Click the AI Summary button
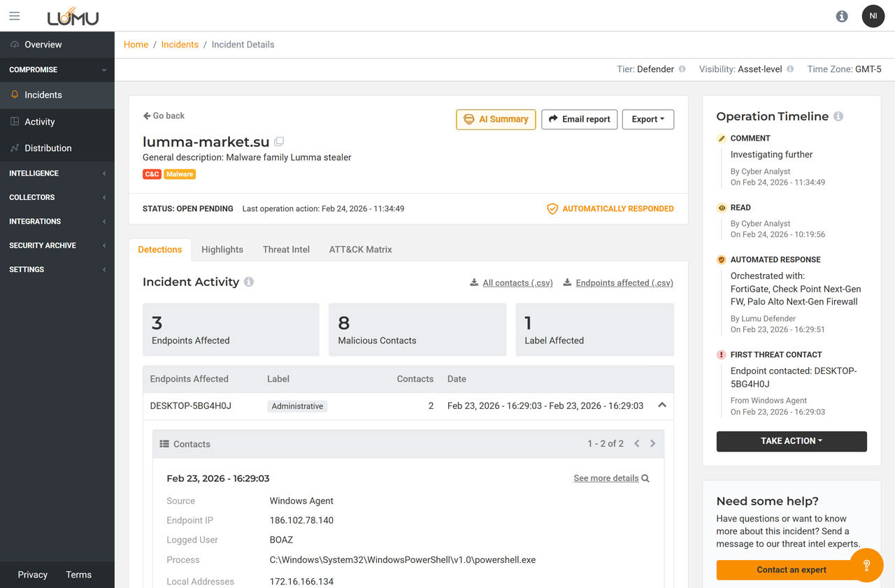895x588 pixels. point(496,120)
